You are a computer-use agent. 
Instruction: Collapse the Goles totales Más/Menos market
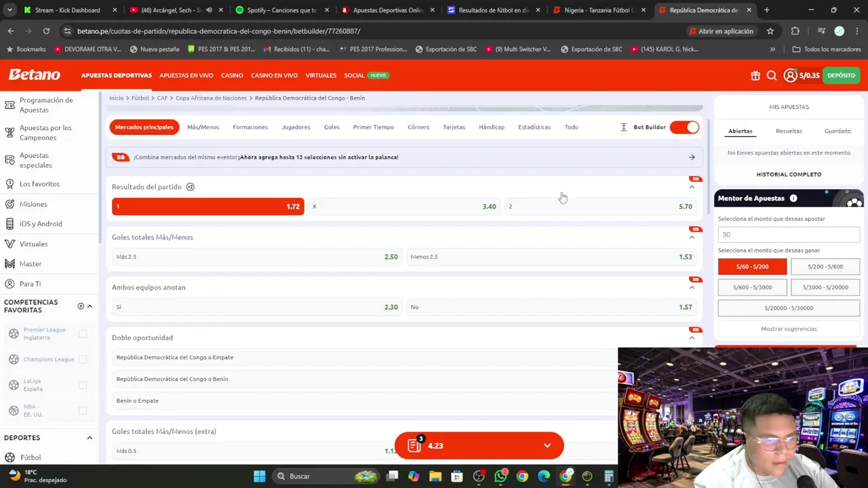tap(692, 237)
